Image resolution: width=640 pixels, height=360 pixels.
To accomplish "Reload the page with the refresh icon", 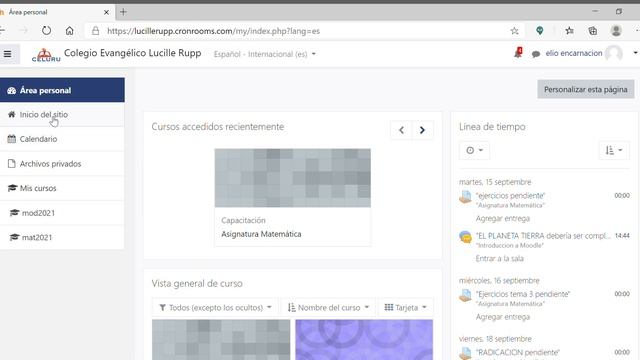I will tap(47, 31).
